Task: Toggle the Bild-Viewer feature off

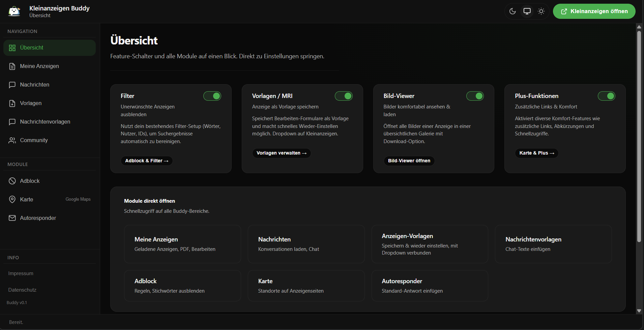Action: 475,96
